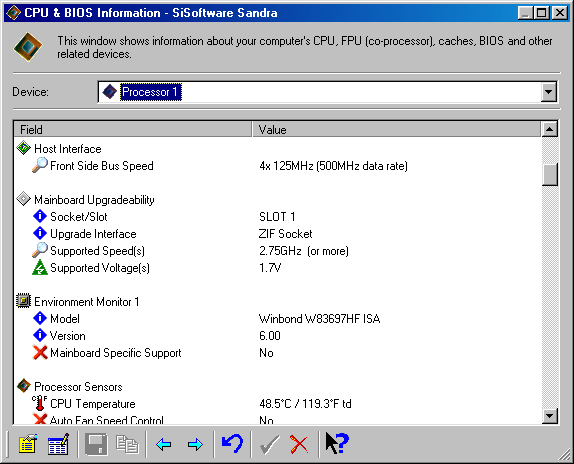Click the list scroll up arrow
This screenshot has width=574, height=464.
pos(549,129)
